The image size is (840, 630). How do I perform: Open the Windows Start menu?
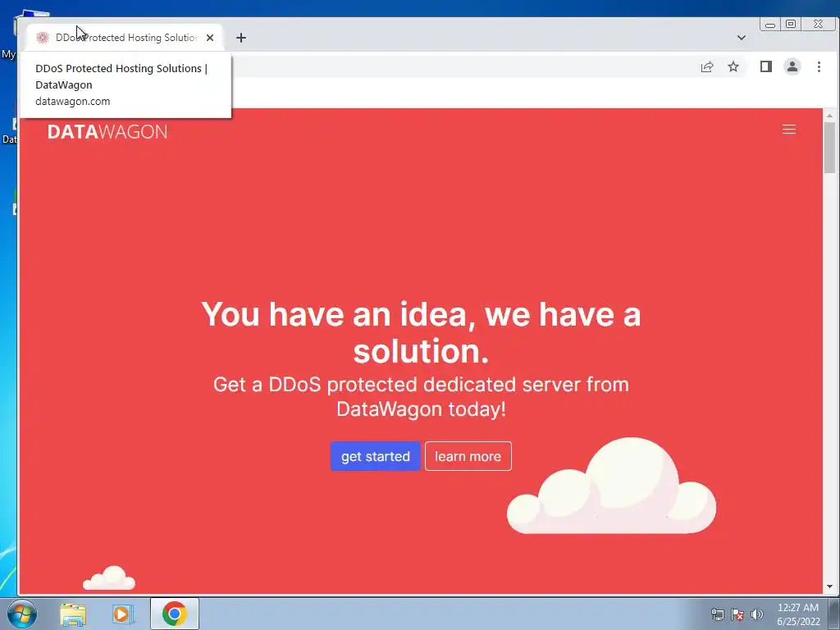coord(22,614)
